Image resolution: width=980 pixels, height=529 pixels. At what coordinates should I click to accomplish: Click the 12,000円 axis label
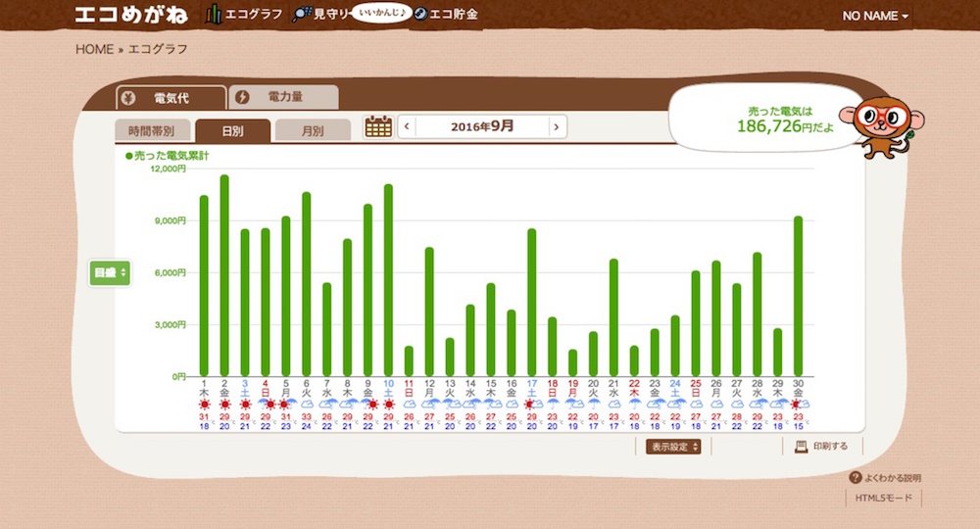click(x=169, y=168)
